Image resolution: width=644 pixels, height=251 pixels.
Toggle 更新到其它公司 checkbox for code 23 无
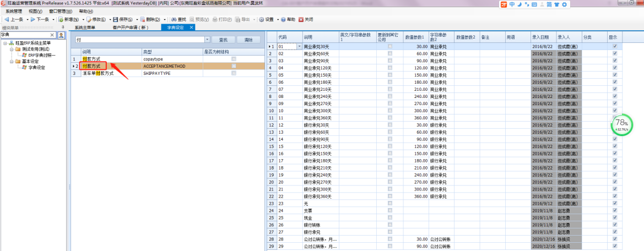point(390,204)
